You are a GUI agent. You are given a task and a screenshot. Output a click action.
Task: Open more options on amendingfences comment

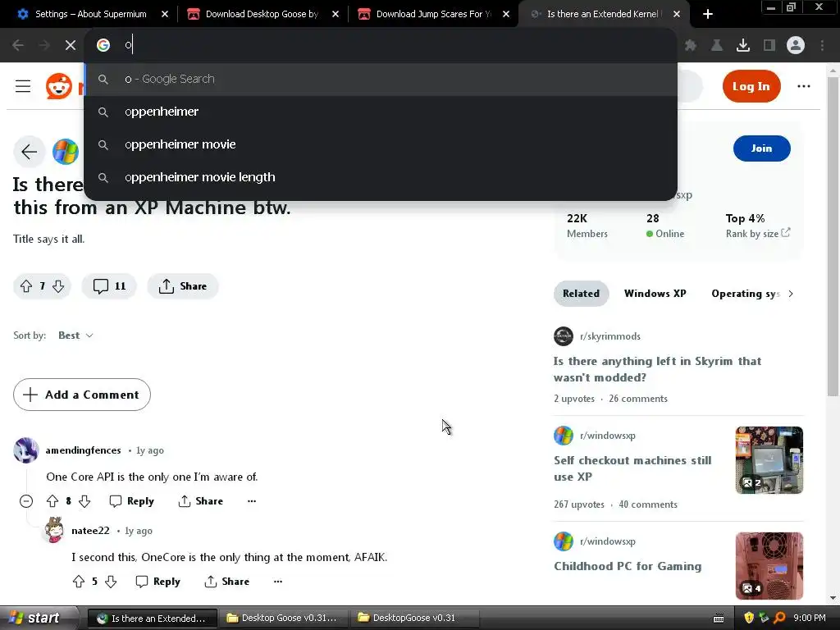[252, 501]
